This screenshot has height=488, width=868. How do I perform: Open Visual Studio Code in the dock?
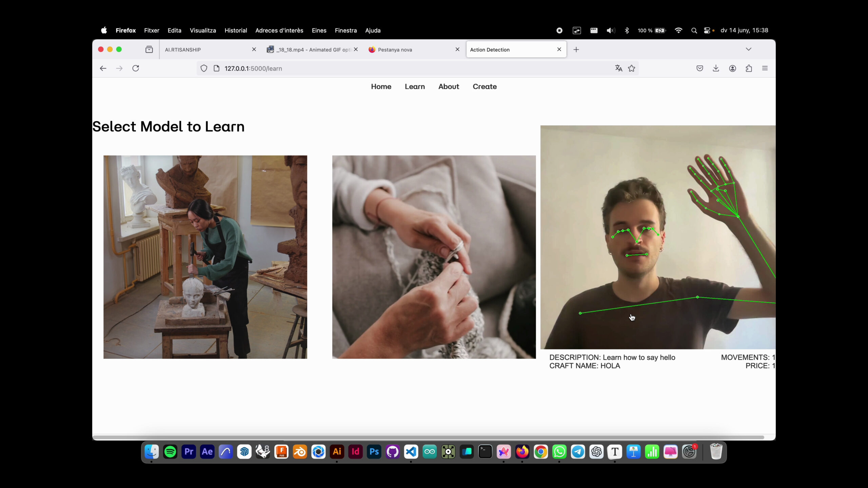click(411, 452)
